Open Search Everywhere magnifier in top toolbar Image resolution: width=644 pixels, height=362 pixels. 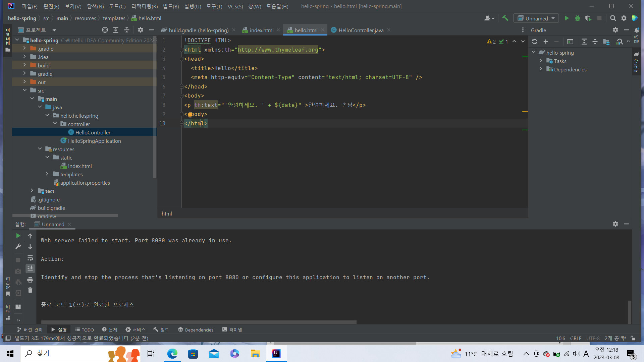pyautogui.click(x=613, y=18)
